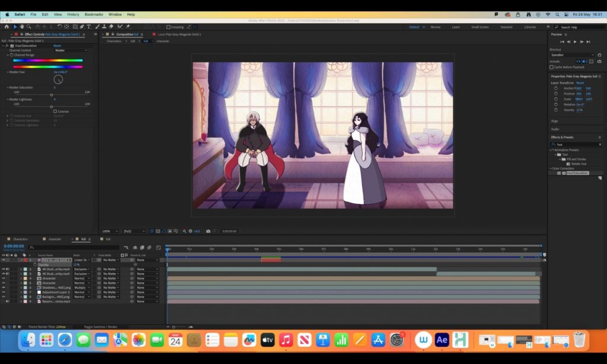Click the Graph Editor icon in timeline

[x=158, y=247]
